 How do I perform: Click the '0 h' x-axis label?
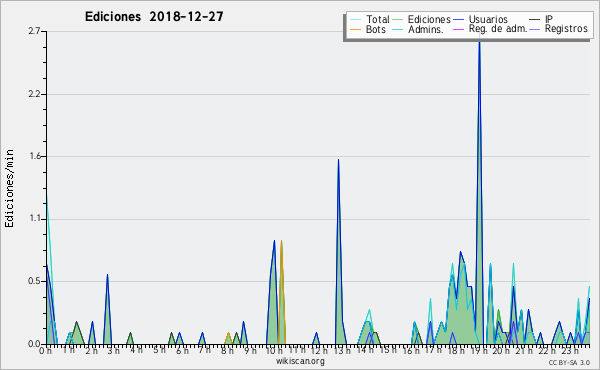point(45,351)
